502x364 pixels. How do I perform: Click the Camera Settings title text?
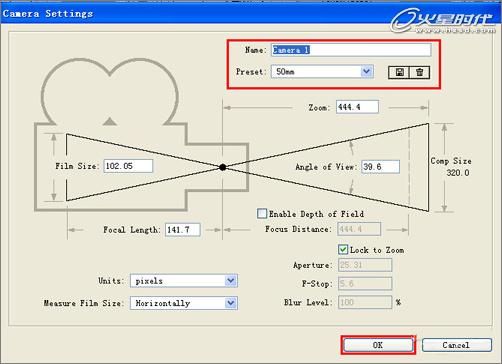[48, 14]
